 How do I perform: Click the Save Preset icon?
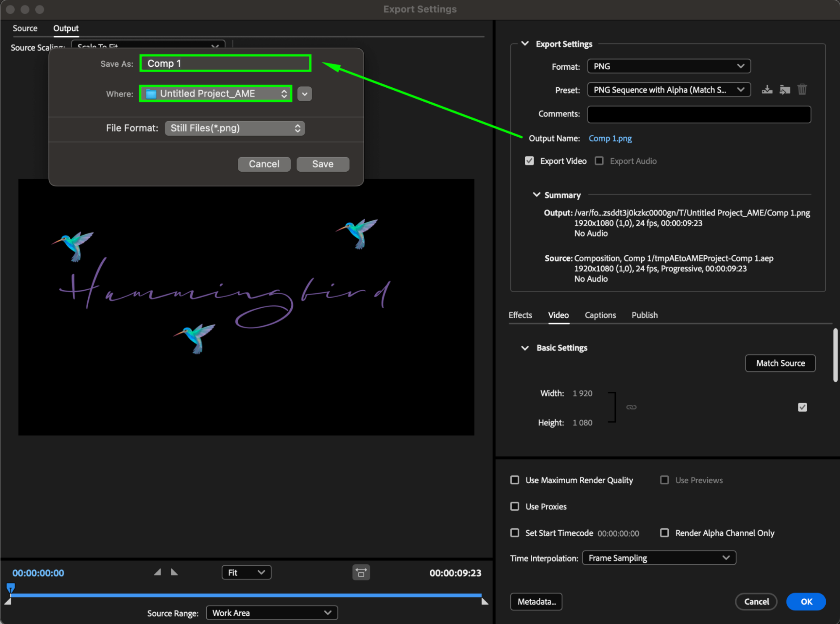point(767,90)
